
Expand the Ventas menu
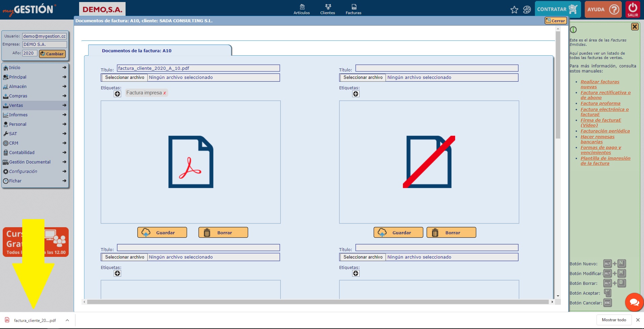64,106
